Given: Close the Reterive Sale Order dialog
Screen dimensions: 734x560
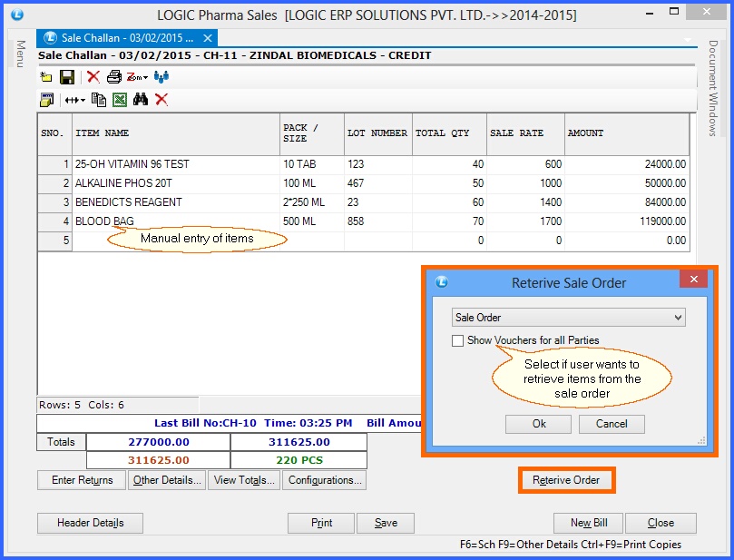Looking at the screenshot, I should tap(694, 280).
